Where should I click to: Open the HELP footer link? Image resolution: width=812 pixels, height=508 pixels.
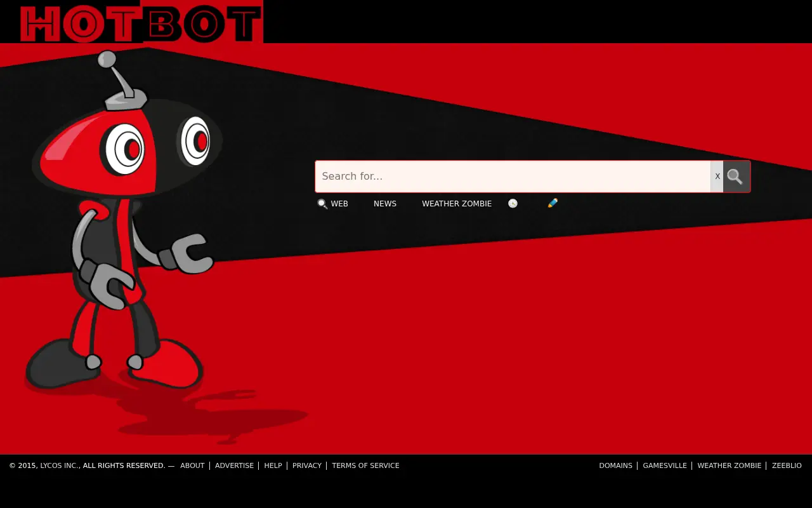point(273,465)
